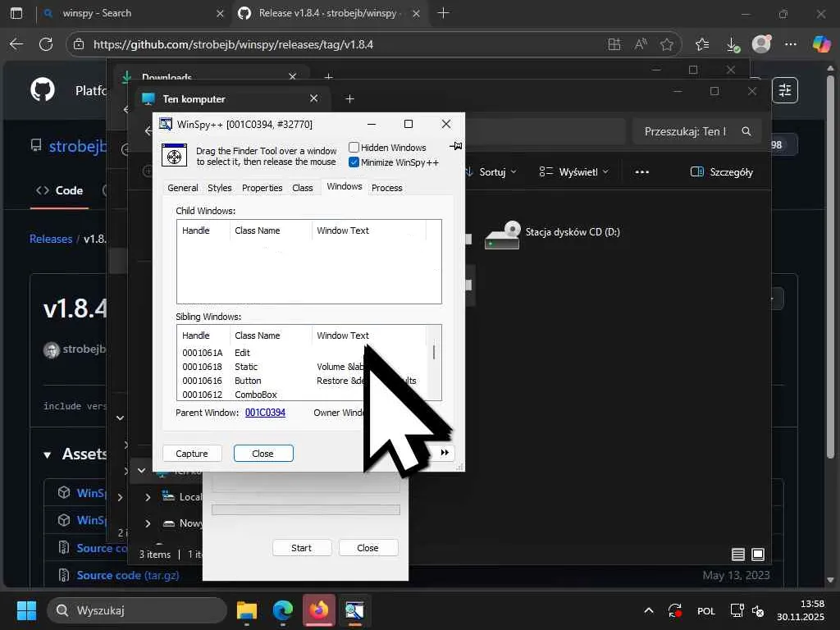Screen dimensions: 840x630
Task: Follow the Parent Window 001C0394 link
Action: 265,413
